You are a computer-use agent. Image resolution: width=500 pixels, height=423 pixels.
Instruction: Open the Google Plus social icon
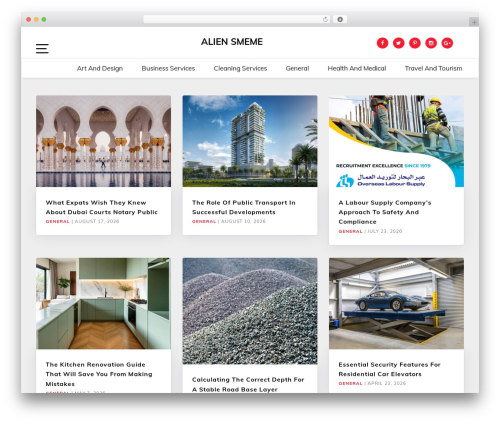[447, 43]
